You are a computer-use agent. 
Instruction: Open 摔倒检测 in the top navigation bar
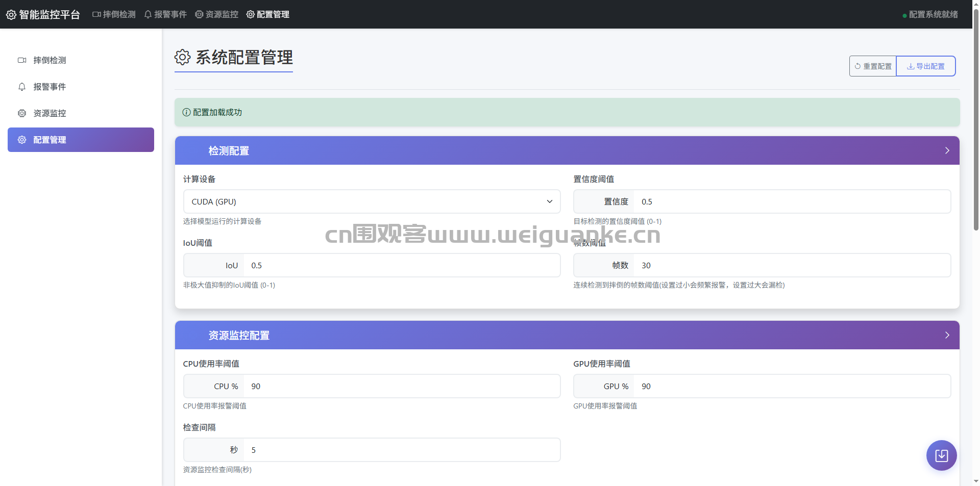point(114,14)
